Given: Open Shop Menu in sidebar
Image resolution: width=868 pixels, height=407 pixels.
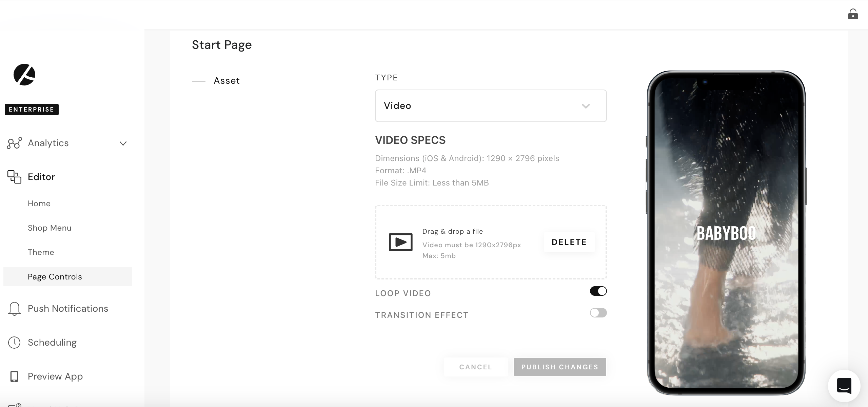Looking at the screenshot, I should 50,228.
